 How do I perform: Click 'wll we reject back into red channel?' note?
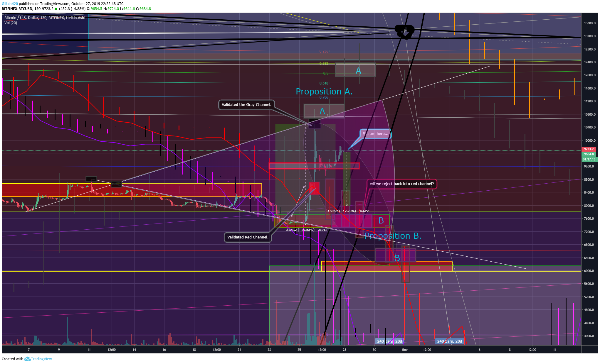(x=402, y=184)
